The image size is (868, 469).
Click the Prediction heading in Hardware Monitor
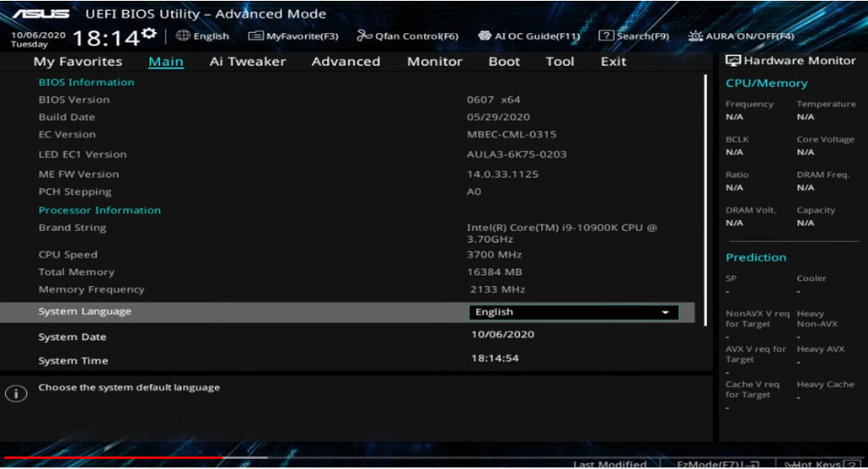(756, 257)
